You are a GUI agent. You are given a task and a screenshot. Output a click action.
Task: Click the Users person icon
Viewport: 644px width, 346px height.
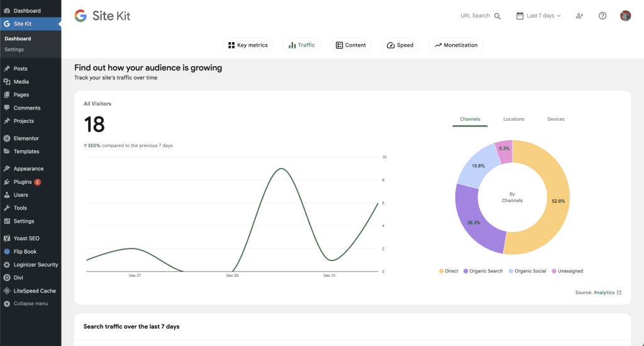point(7,195)
